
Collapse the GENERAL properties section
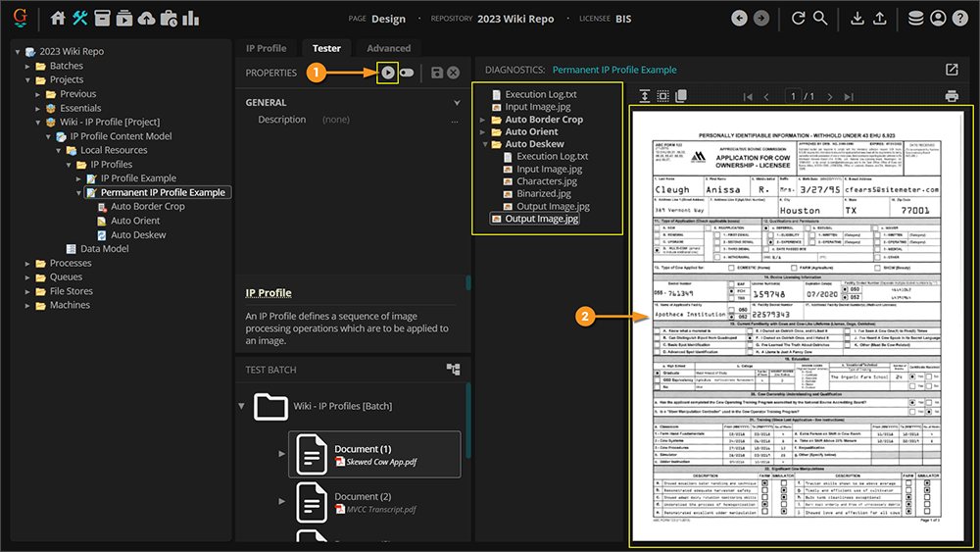[456, 103]
